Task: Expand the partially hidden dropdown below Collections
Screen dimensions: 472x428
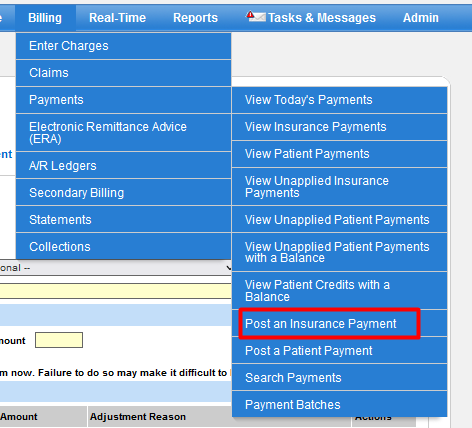Action: coord(116,268)
